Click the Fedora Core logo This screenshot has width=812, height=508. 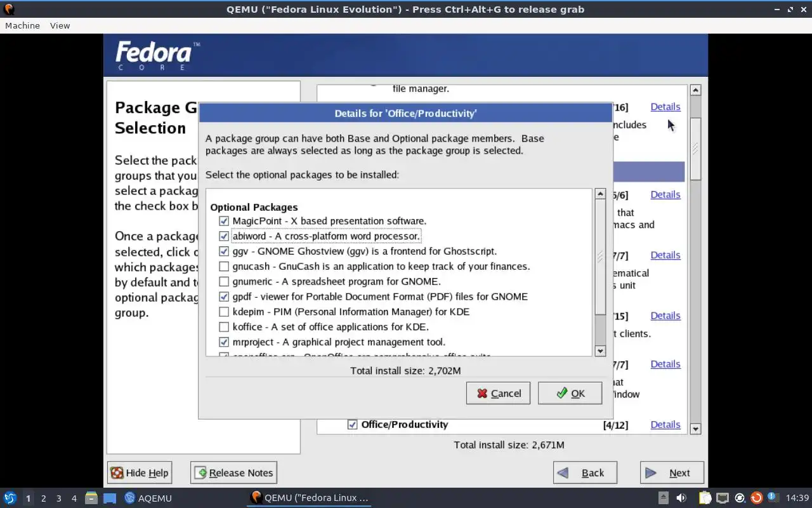(x=157, y=56)
